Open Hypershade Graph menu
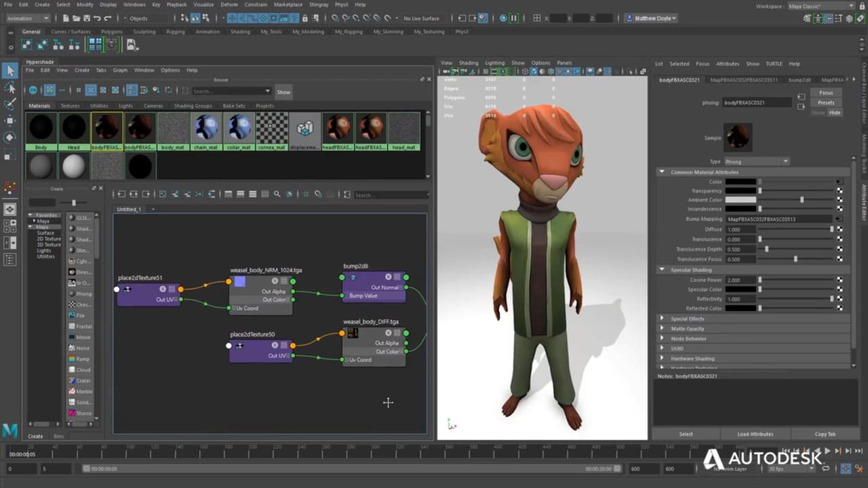The image size is (868, 488). (x=120, y=70)
